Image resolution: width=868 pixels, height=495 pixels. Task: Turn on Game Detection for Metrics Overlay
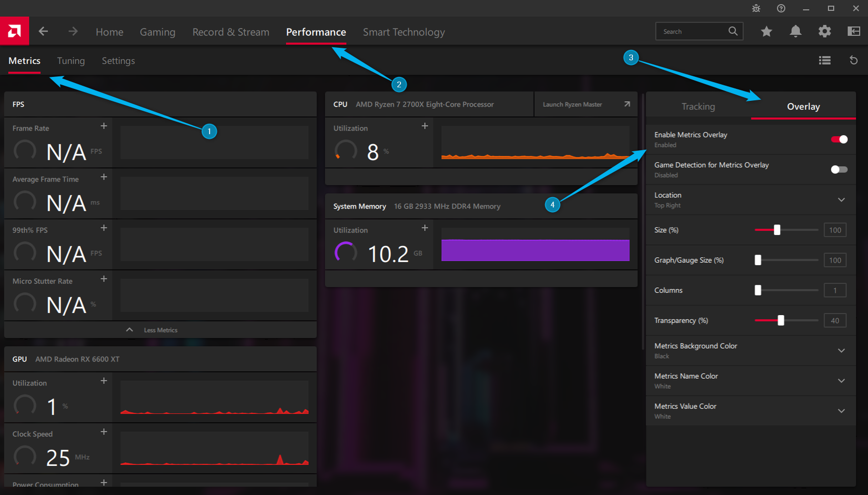tap(839, 169)
